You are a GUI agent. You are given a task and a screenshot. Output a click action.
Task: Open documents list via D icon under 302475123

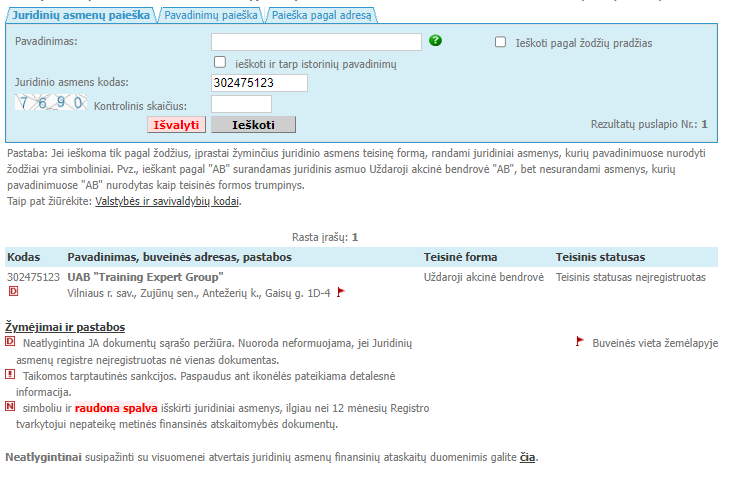click(13, 292)
